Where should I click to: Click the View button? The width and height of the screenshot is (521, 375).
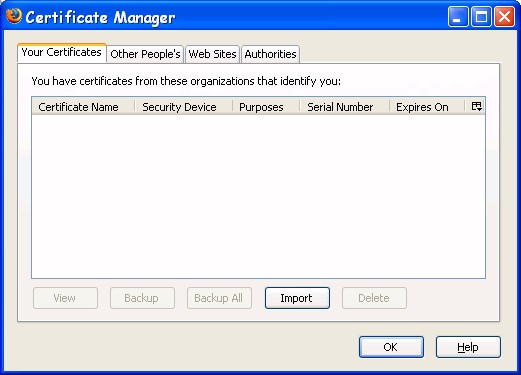click(x=65, y=298)
